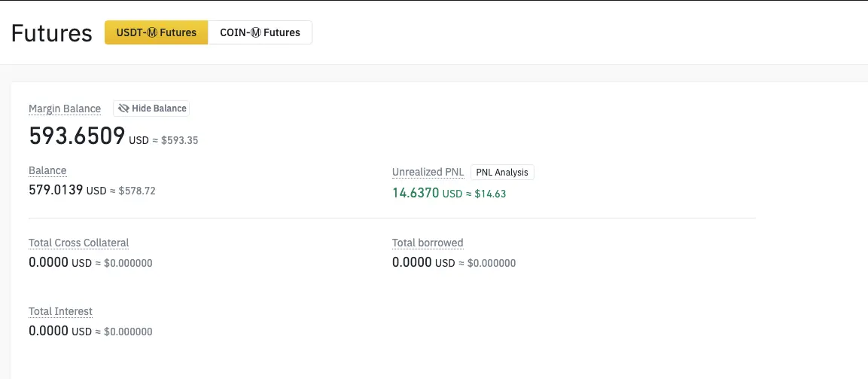The image size is (868, 379).
Task: Click the Total Cross Collateral label
Action: (78, 243)
